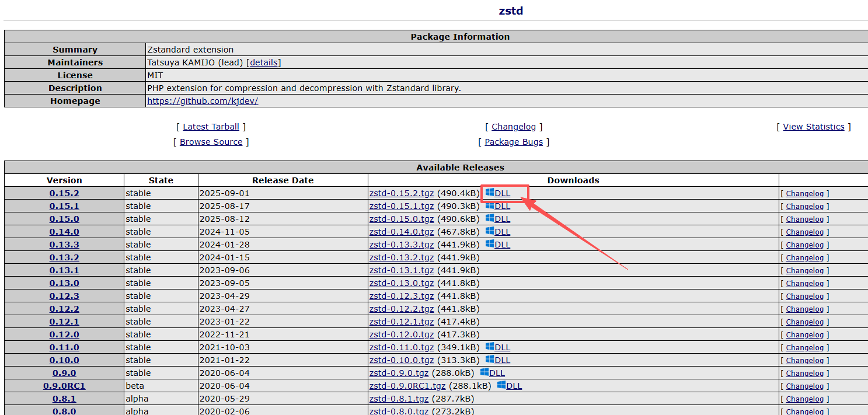Open version 0.13.1 release page
The height and width of the screenshot is (415, 868).
(64, 270)
